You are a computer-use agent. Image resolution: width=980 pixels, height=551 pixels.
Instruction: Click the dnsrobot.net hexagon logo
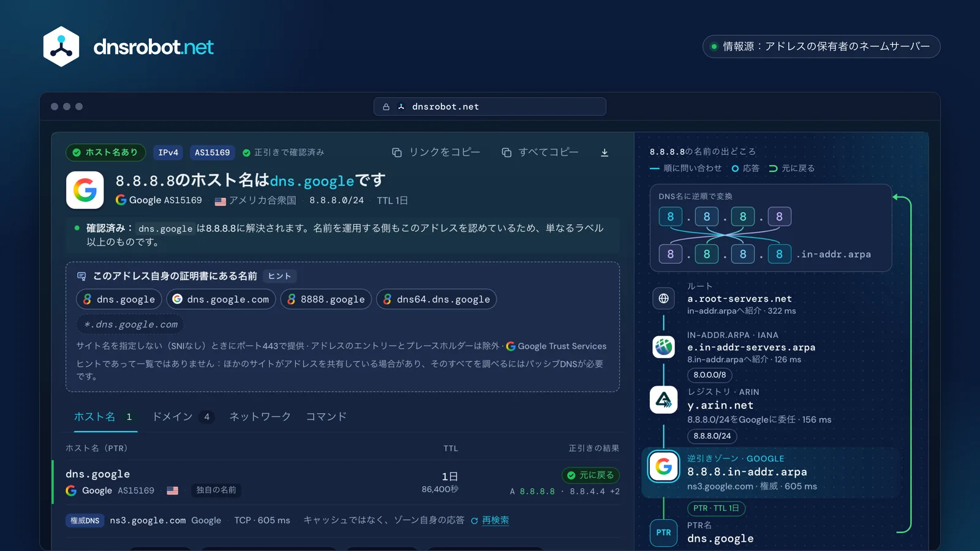tap(61, 47)
